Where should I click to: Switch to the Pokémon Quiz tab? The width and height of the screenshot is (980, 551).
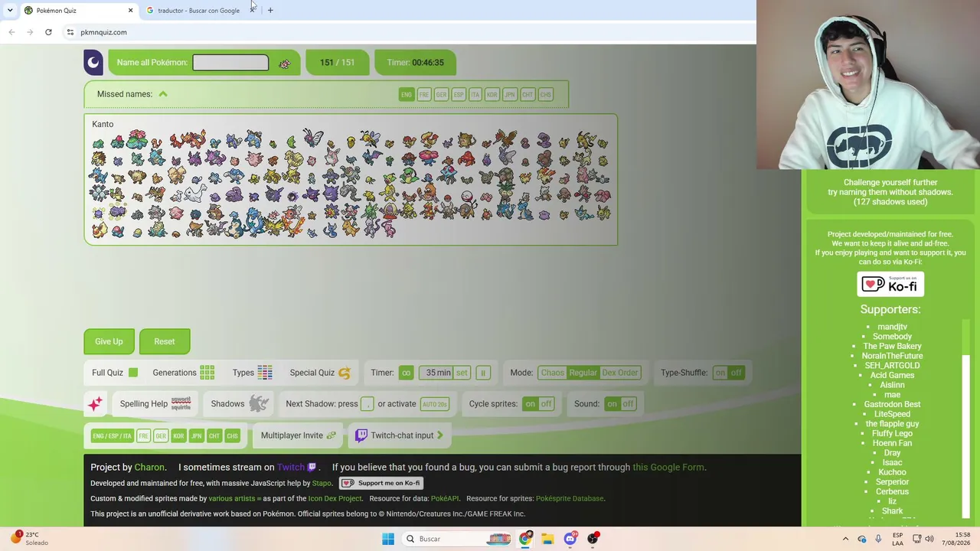coord(78,10)
